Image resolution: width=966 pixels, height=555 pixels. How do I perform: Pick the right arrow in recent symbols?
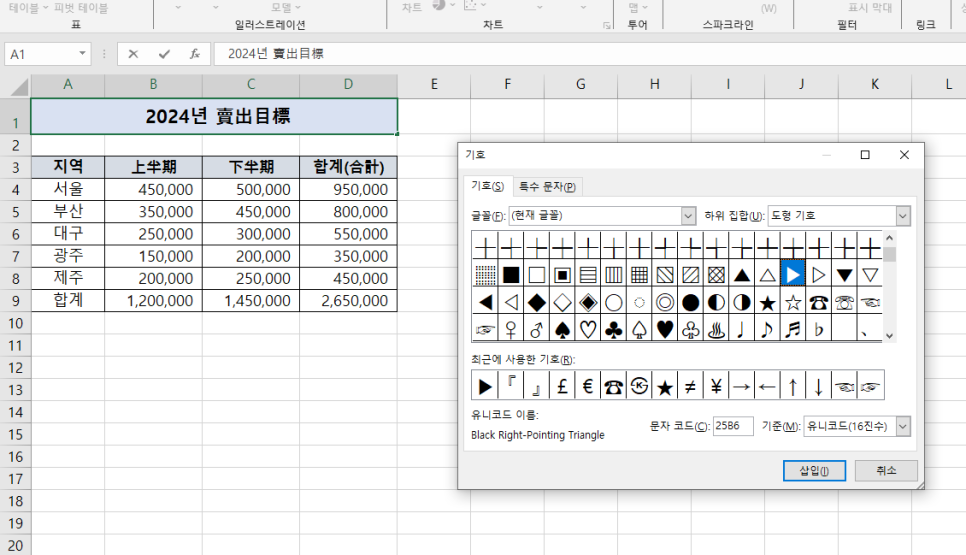coord(742,386)
